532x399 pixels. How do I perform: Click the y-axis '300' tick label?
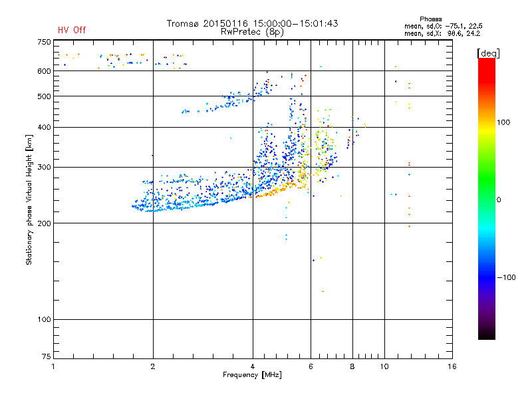click(44, 168)
